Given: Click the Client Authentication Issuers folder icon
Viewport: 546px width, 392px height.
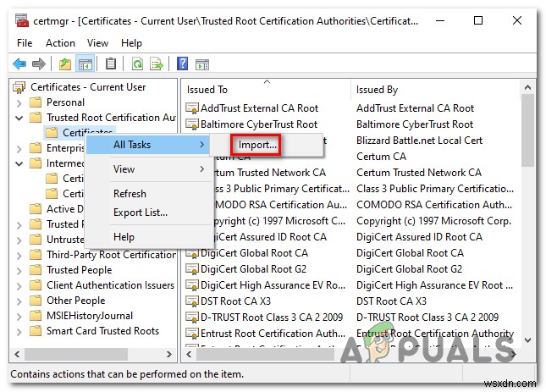Looking at the screenshot, I should pos(36,285).
